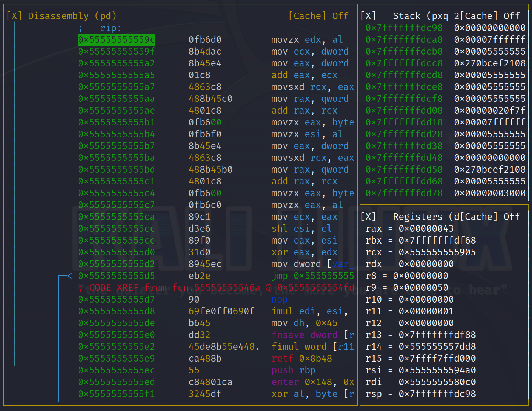Toggle Cache Off in the Registers panel header

(x=490, y=217)
